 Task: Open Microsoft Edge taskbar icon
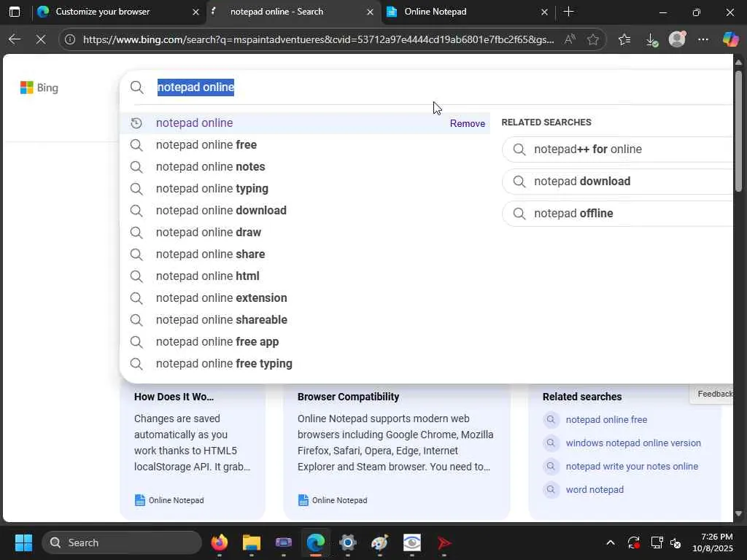[315, 542]
